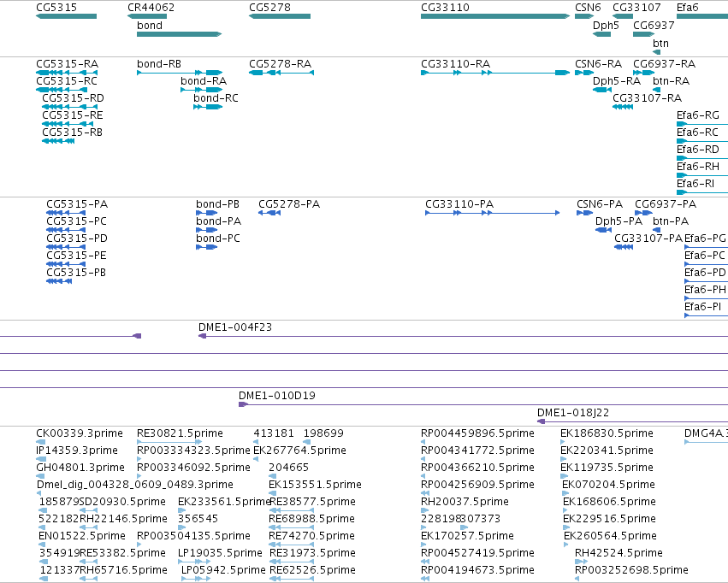This screenshot has height=583, width=728.
Task: Select protein Dph5-PA
Action: (604, 230)
